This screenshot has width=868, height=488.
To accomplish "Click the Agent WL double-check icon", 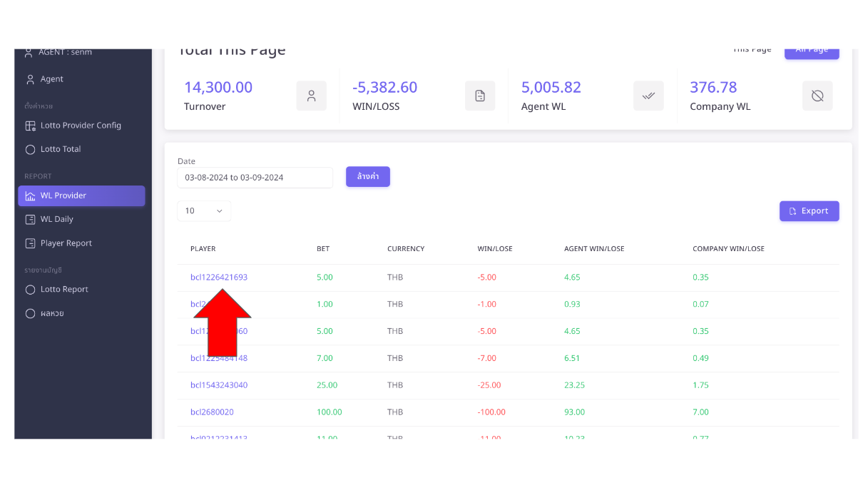I will [648, 96].
